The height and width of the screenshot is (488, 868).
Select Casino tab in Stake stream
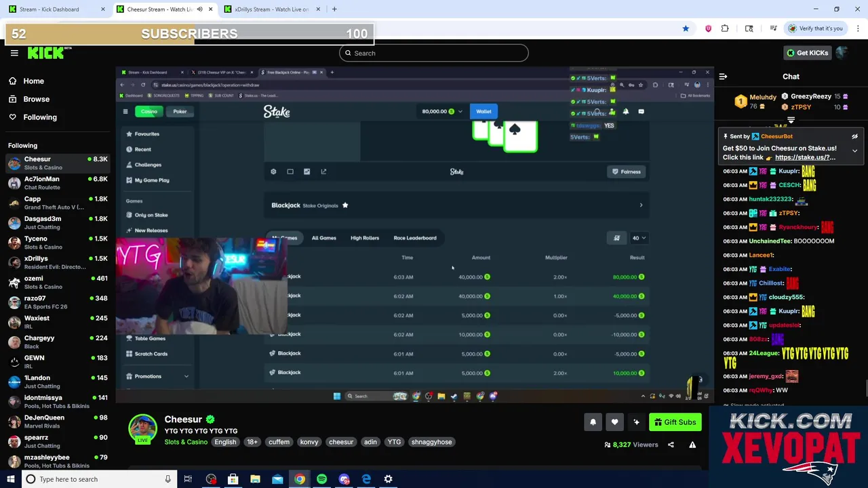[x=149, y=111]
